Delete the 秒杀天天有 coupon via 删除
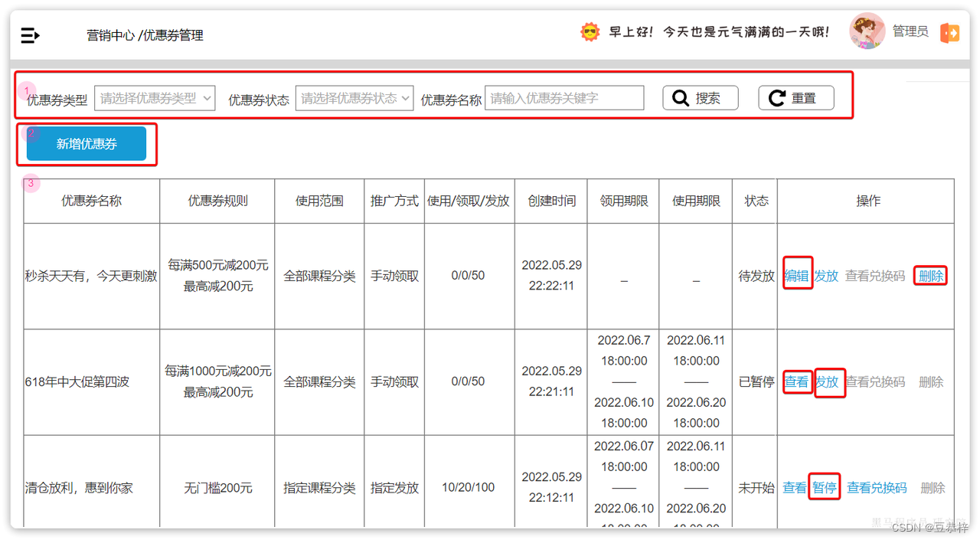Screen dimensions: 980x540 tap(931, 276)
